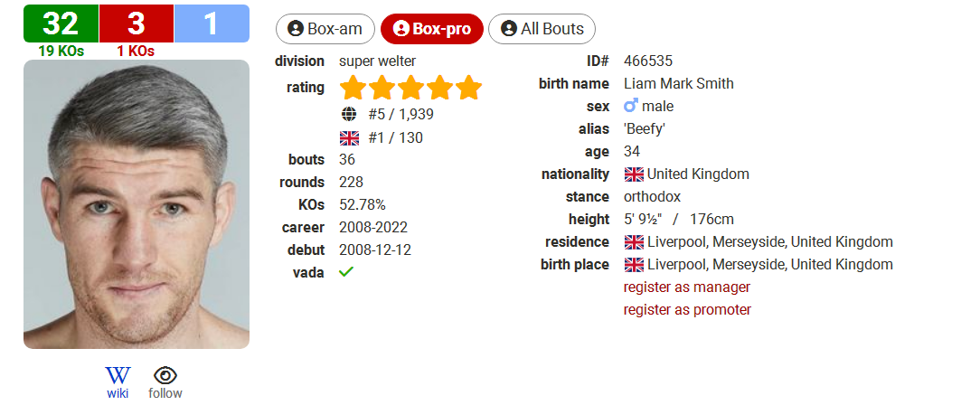Click the blue 1 draws box
The width and height of the screenshot is (980, 405).
click(212, 24)
